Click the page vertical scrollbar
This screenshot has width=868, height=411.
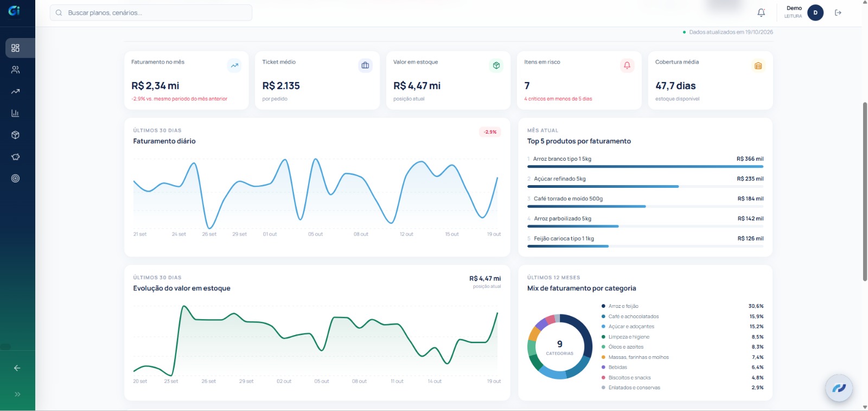coord(865,191)
